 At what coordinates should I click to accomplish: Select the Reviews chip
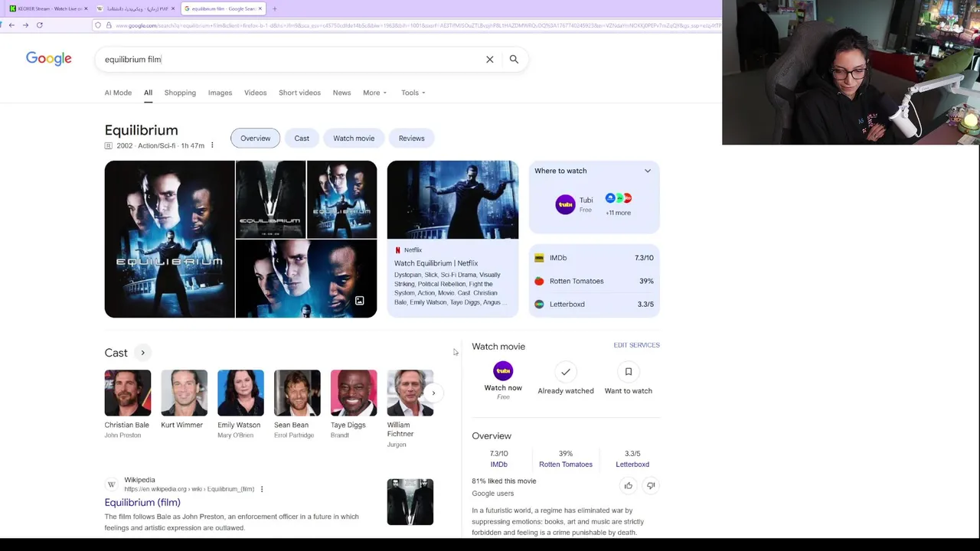411,139
